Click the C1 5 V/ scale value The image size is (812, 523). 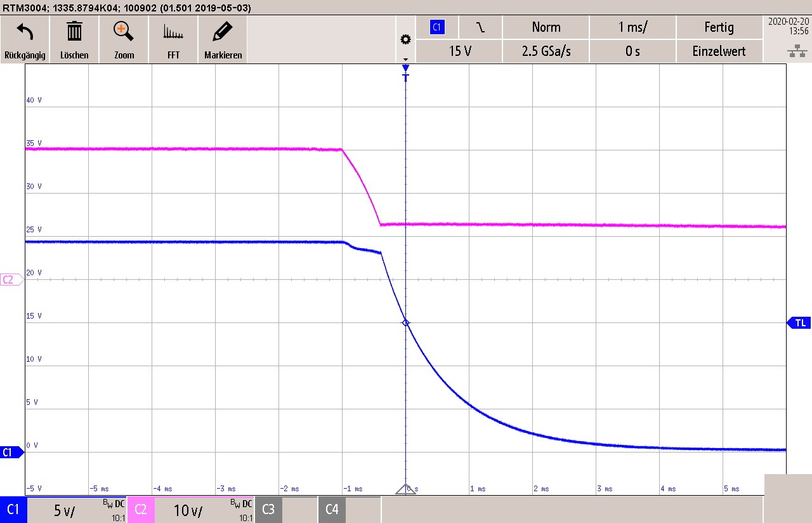(x=65, y=510)
